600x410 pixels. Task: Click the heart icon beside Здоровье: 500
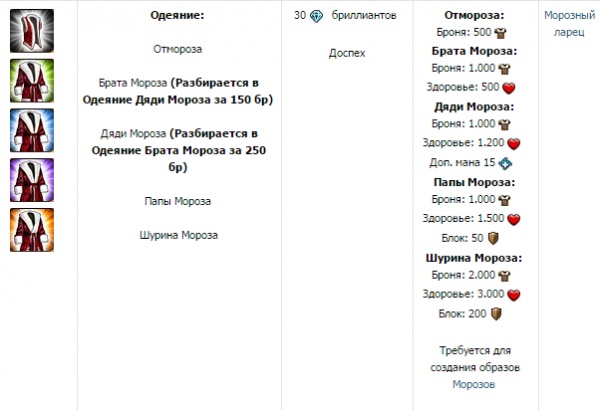click(514, 87)
